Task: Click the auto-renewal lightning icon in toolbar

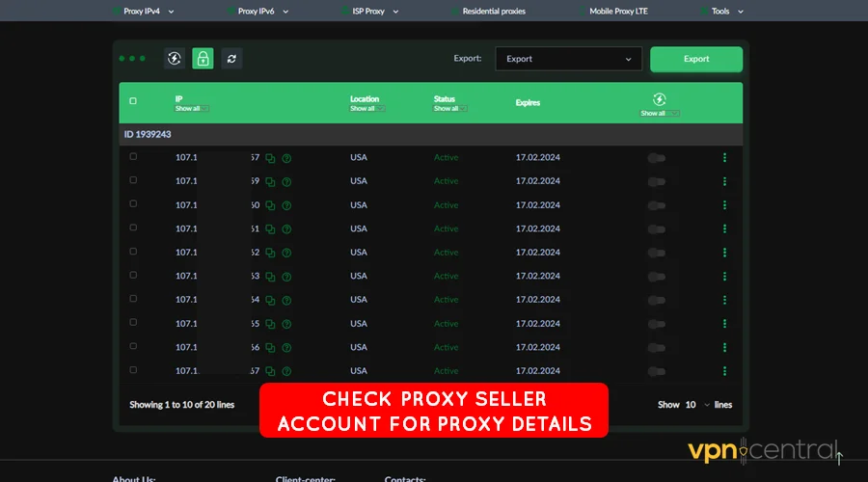Action: point(175,58)
